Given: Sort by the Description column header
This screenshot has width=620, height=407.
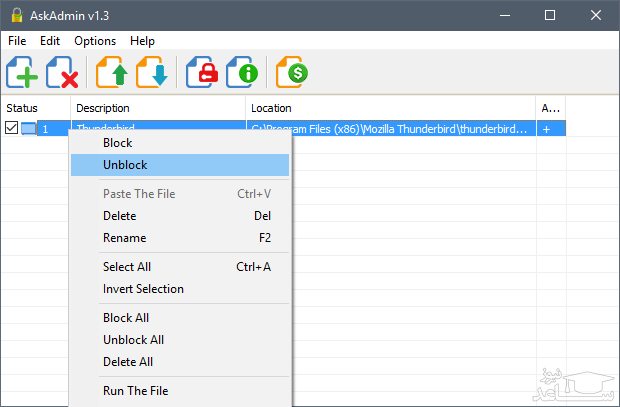Looking at the screenshot, I should [x=157, y=107].
